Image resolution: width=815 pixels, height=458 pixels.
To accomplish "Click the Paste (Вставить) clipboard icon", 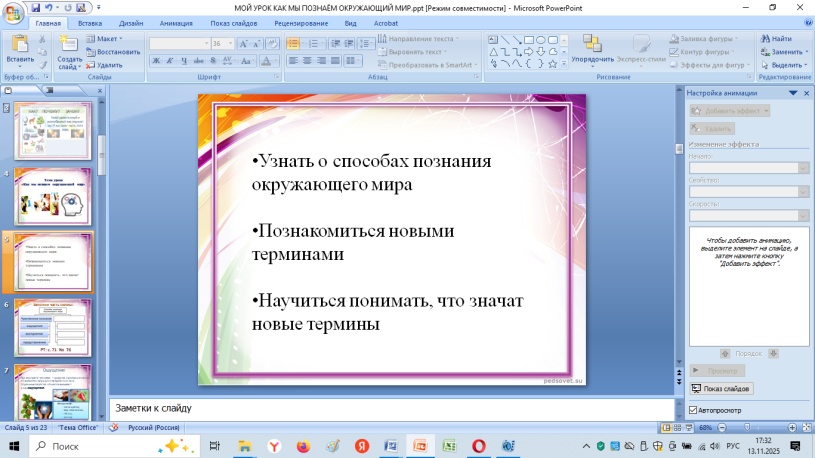I will [19, 46].
